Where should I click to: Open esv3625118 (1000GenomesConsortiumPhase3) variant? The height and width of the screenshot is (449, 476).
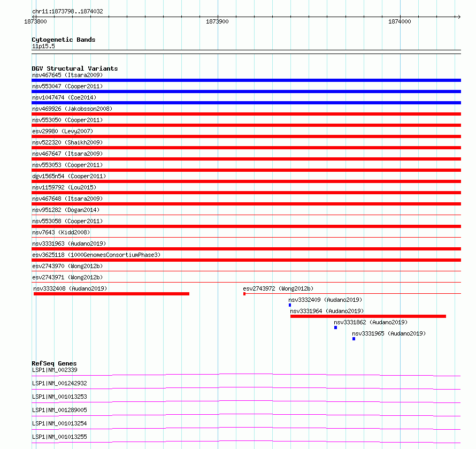96,255
